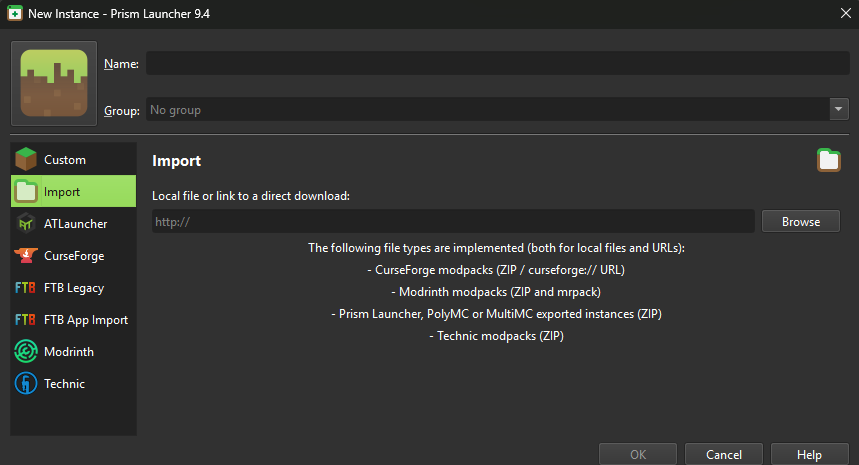This screenshot has width=859, height=465.
Task: Click the Prism Launcher, PolyMC or MultiMC line
Action: point(496,313)
